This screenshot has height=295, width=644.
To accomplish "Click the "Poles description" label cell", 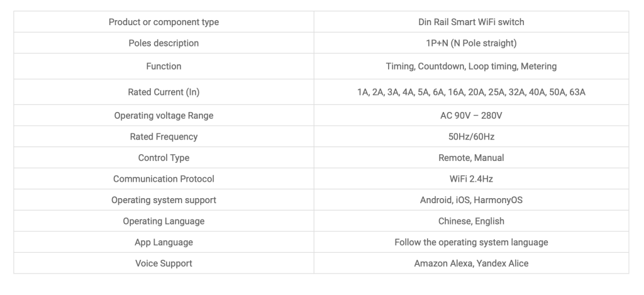I will (x=164, y=43).
